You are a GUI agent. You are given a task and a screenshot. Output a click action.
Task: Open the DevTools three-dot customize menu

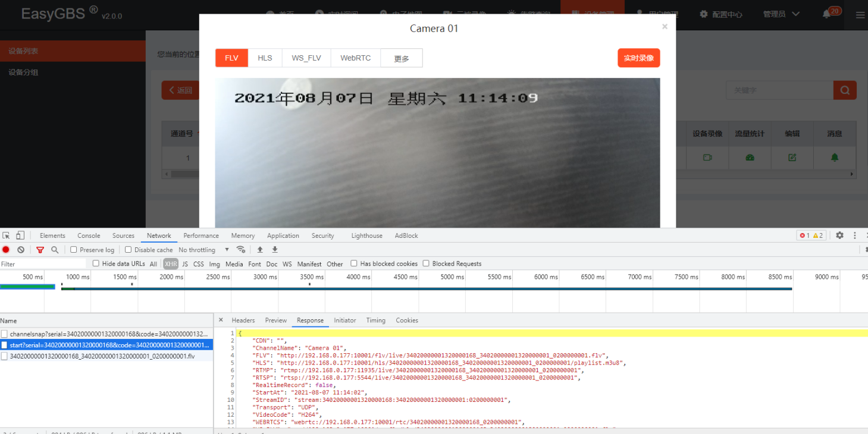[855, 235]
